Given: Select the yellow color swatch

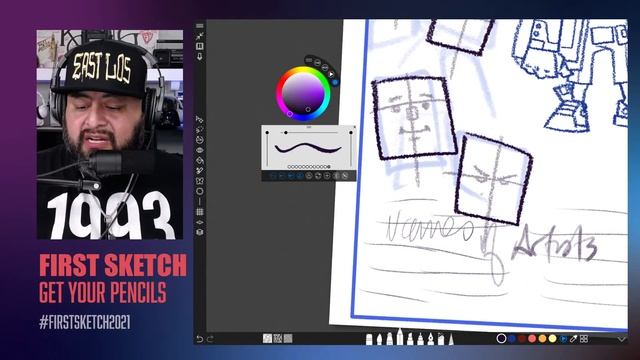Looking at the screenshot, I should click(553, 338).
